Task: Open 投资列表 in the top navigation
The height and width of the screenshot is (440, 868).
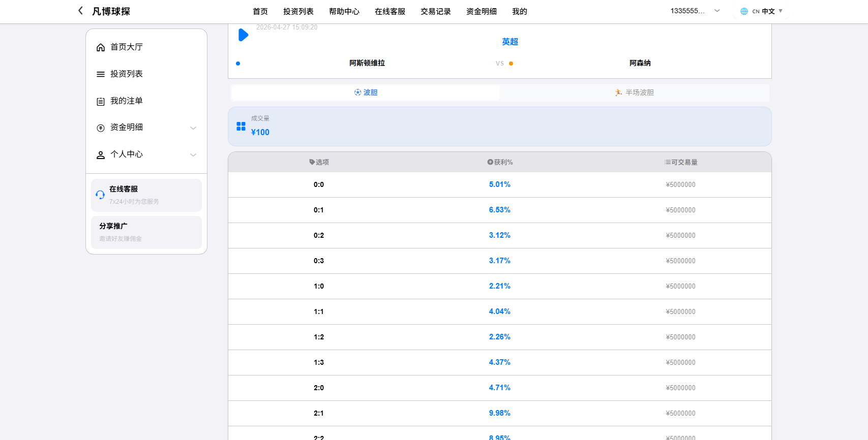Action: coord(298,11)
